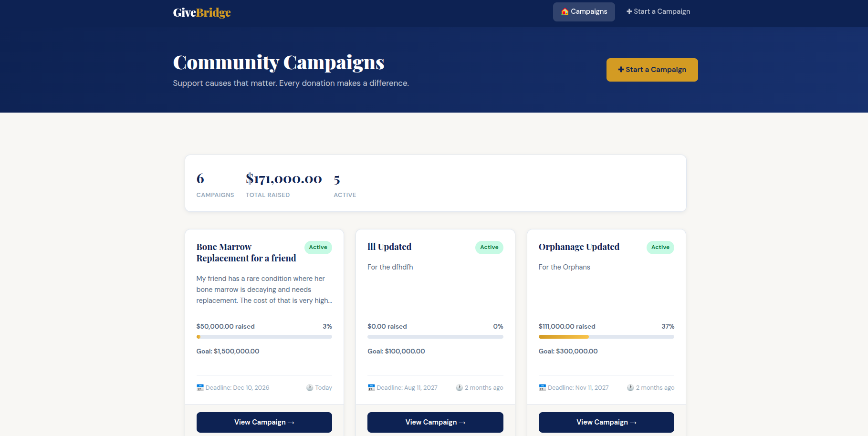Select Goal: $300,000.00 text
Screen dimensions: 868x436
coord(568,351)
